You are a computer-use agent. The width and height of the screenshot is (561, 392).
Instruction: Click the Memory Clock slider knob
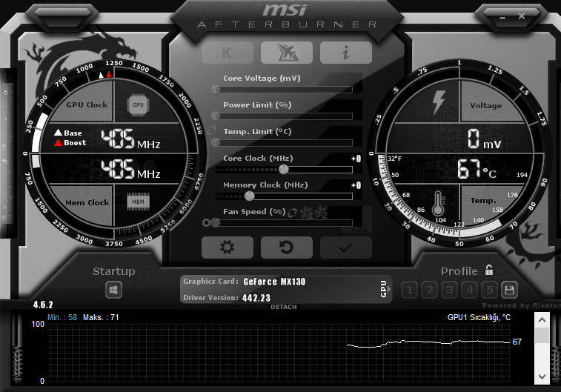pyautogui.click(x=249, y=196)
